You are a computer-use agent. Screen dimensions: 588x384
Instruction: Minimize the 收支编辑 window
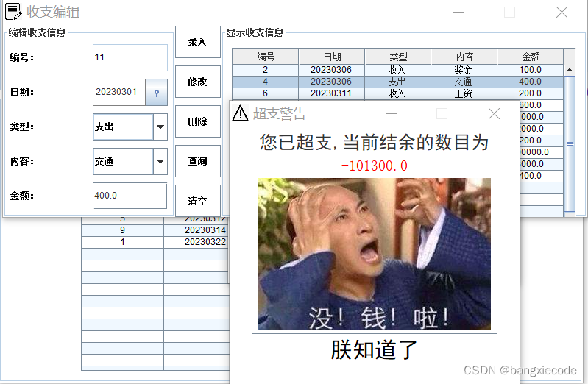point(458,12)
